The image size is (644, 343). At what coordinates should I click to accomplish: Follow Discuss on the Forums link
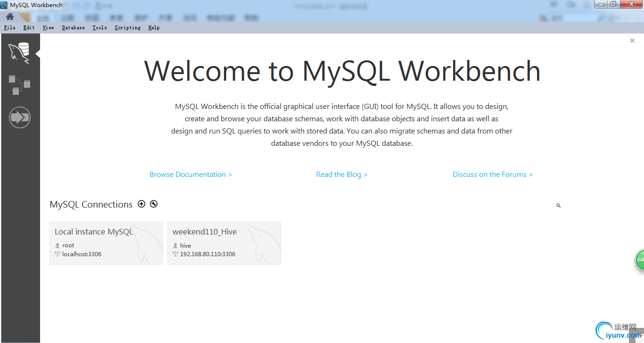pos(493,175)
